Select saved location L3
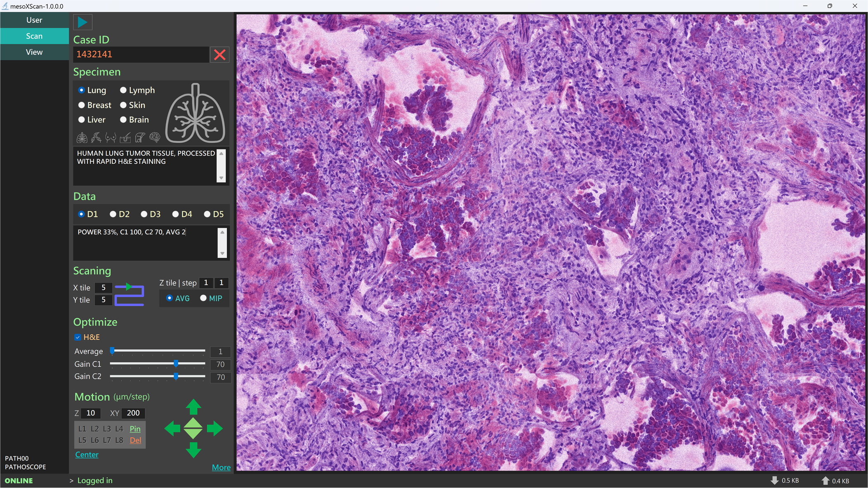 [x=107, y=429]
